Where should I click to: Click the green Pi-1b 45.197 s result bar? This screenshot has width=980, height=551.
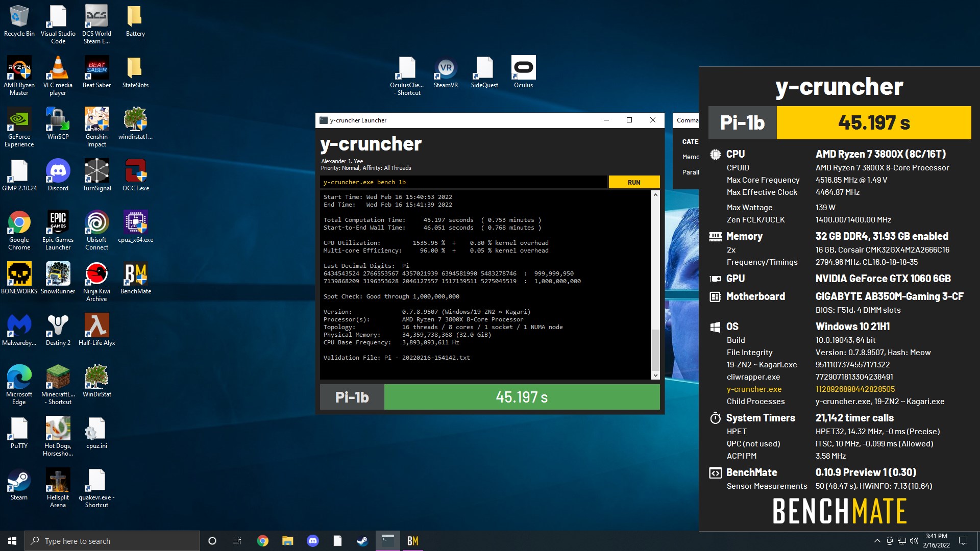(522, 397)
